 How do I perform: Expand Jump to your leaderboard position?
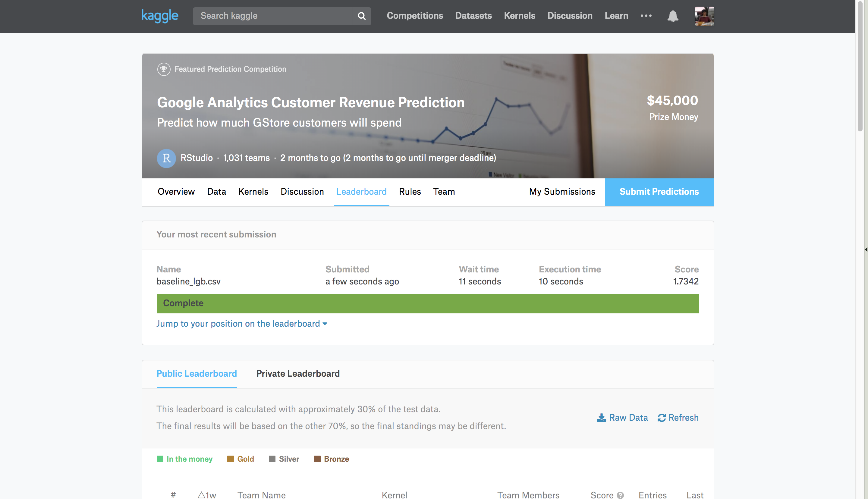point(242,324)
